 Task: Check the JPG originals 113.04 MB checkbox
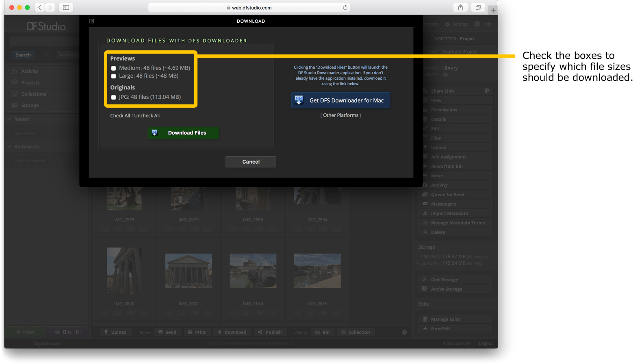tap(113, 97)
